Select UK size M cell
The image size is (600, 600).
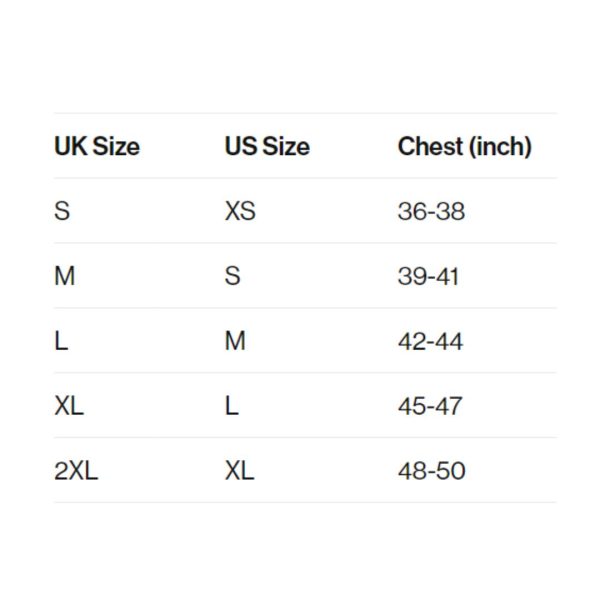(65, 276)
